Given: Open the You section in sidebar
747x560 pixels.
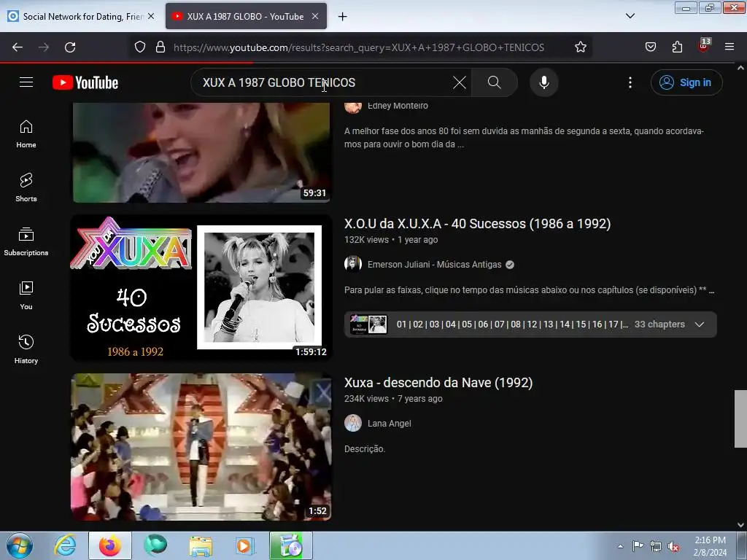Looking at the screenshot, I should click(x=26, y=295).
